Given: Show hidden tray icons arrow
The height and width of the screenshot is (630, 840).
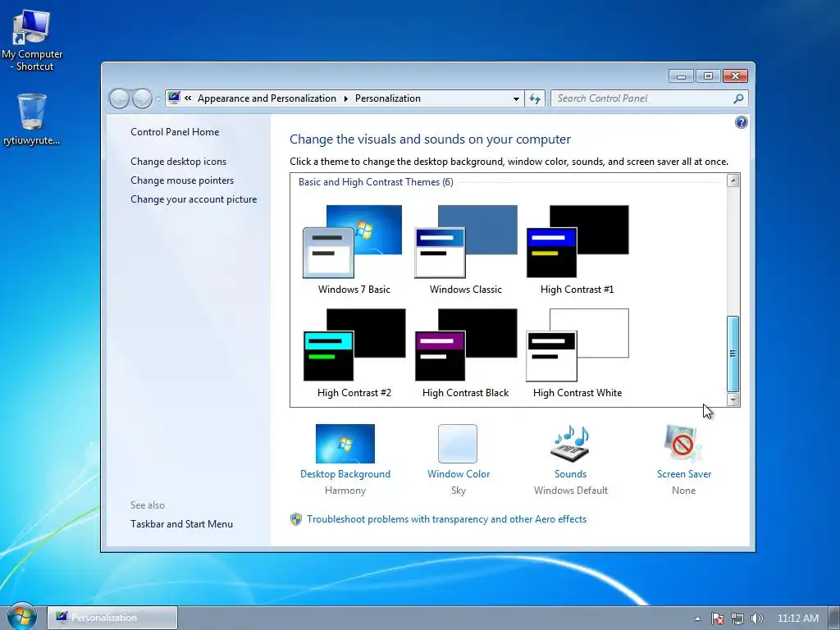Looking at the screenshot, I should click(697, 619).
